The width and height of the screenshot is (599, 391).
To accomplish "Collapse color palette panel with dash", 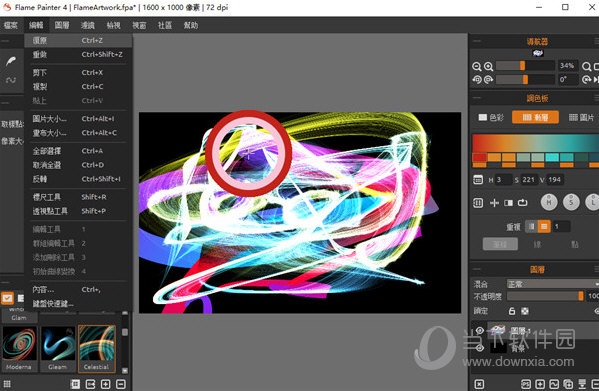I will point(477,98).
